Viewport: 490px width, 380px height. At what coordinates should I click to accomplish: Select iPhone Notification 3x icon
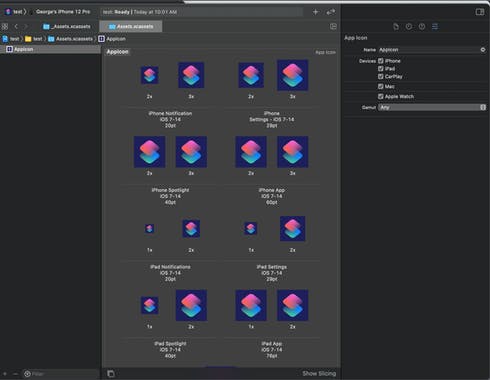(191, 75)
